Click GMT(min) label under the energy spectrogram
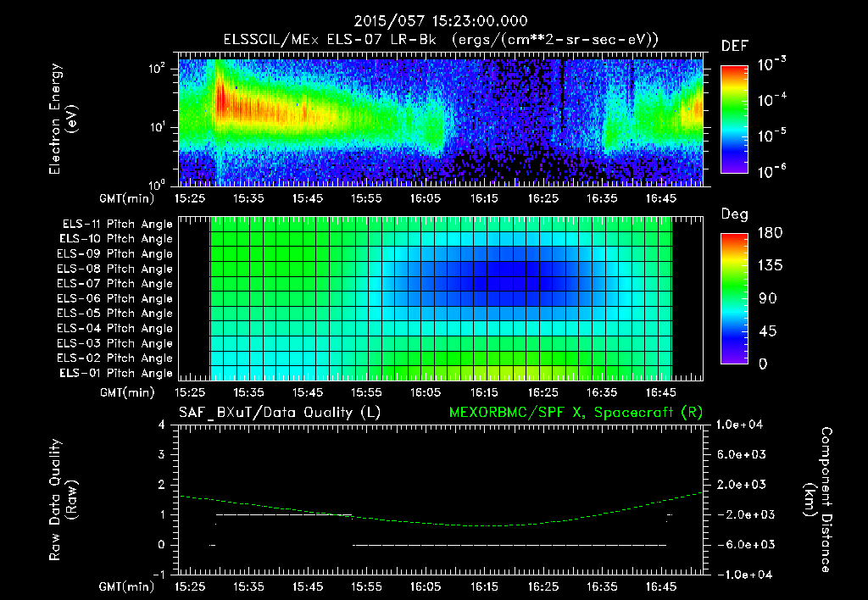 126,198
